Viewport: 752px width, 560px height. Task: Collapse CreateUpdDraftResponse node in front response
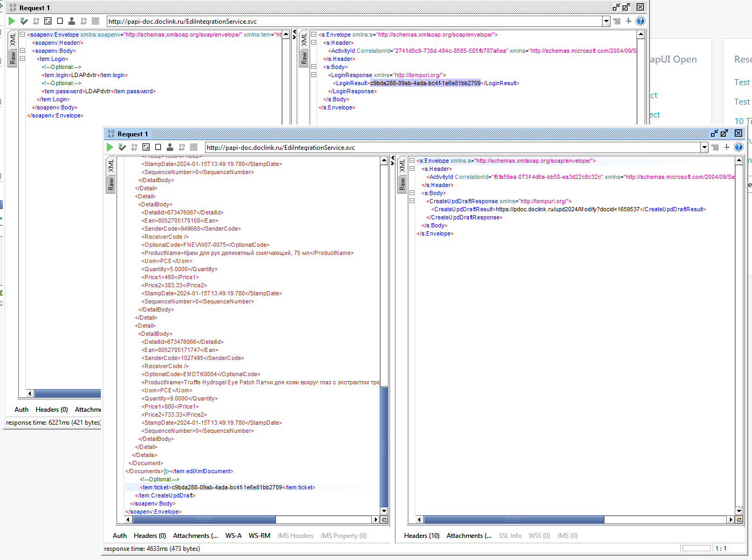[x=412, y=201]
